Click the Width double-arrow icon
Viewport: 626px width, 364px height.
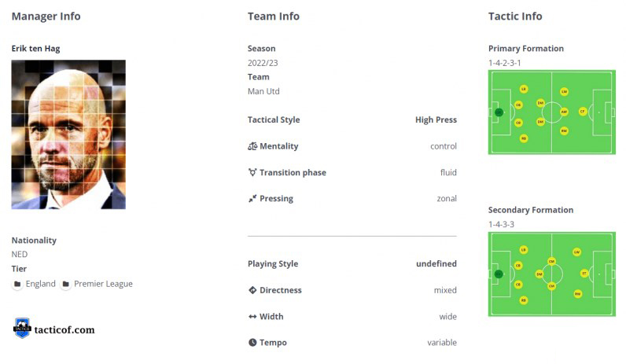(252, 317)
